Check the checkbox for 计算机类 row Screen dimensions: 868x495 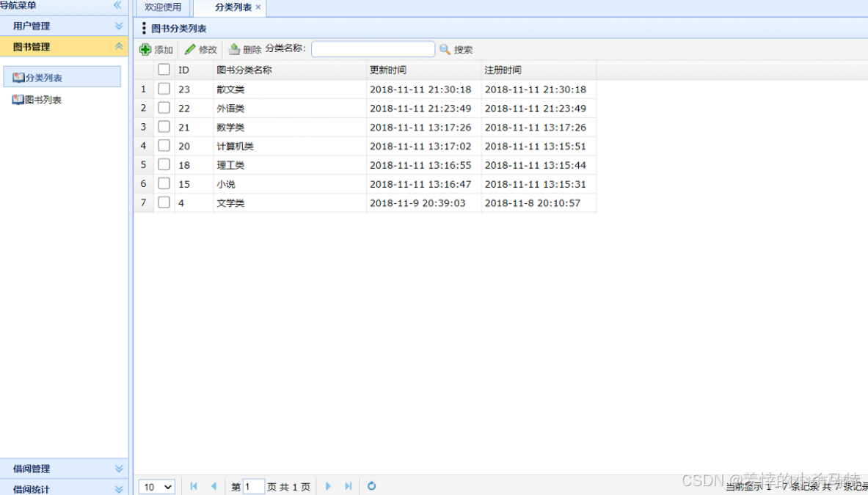[164, 145]
